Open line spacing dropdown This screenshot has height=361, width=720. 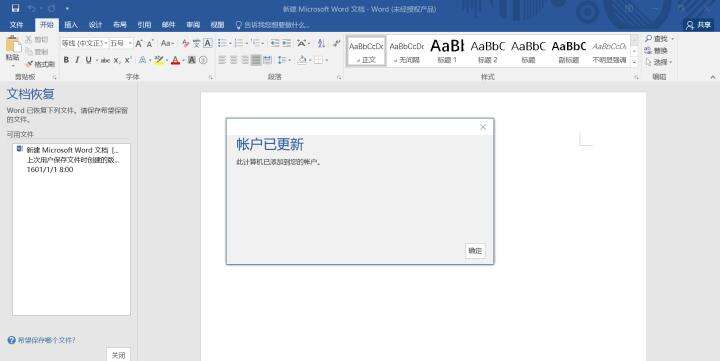point(290,60)
